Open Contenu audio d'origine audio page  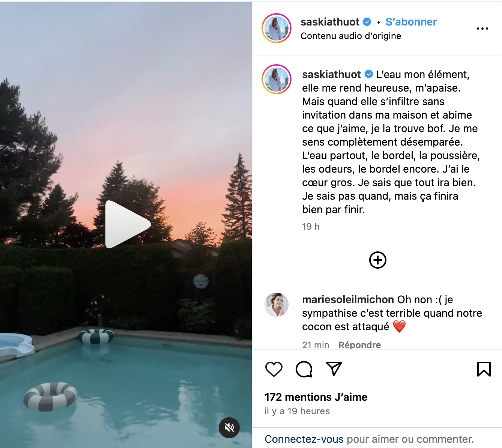pyautogui.click(x=351, y=36)
